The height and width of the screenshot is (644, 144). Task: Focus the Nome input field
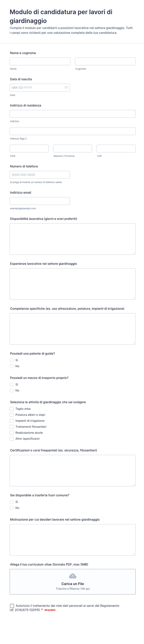[40, 62]
